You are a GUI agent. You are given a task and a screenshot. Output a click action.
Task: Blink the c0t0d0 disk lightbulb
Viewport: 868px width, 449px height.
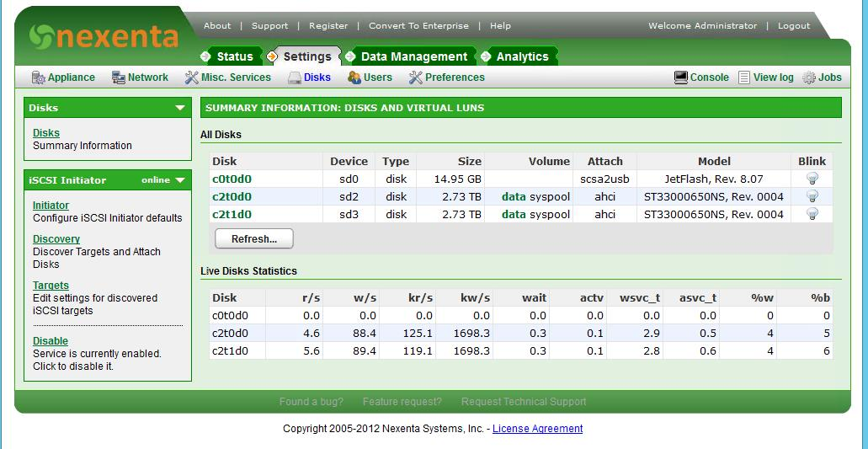[812, 179]
